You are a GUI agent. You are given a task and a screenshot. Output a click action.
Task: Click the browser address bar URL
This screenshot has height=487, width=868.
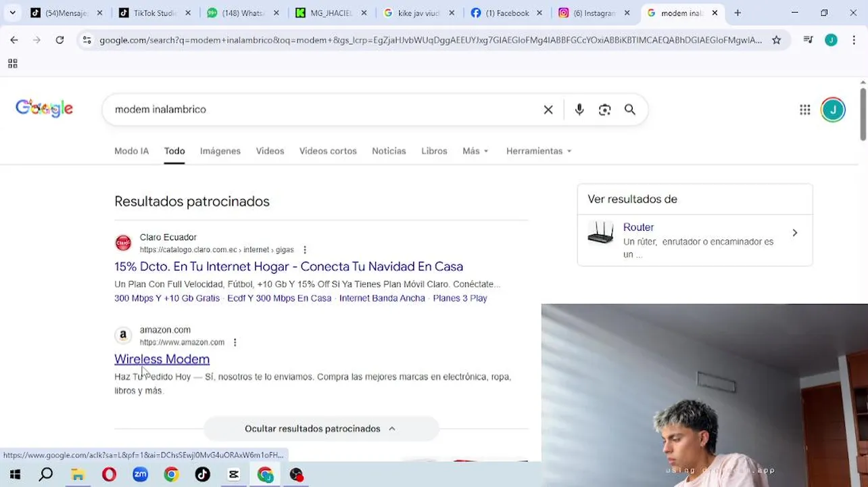(430, 40)
